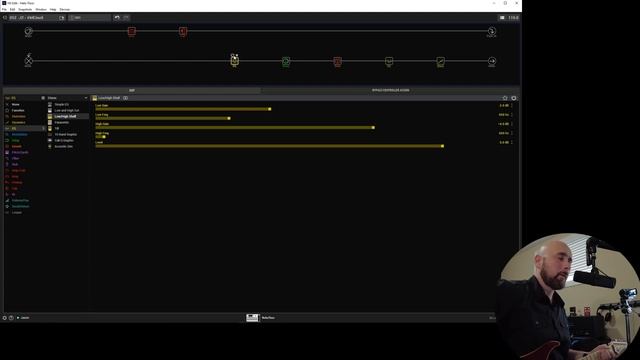Click the Level slider handle
640x360 pixels.
[x=442, y=146]
